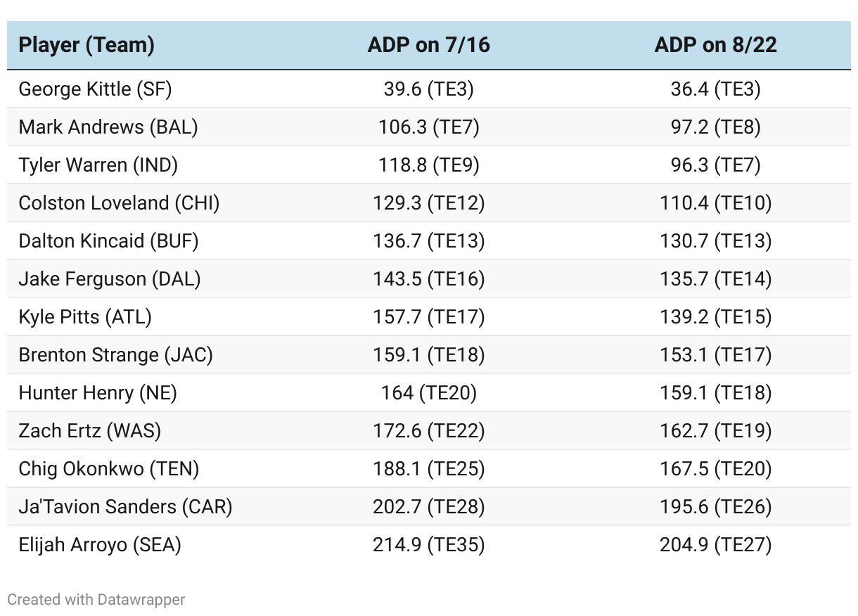Click the Ja'Tavion Sanders (CAR) player cell

(125, 507)
